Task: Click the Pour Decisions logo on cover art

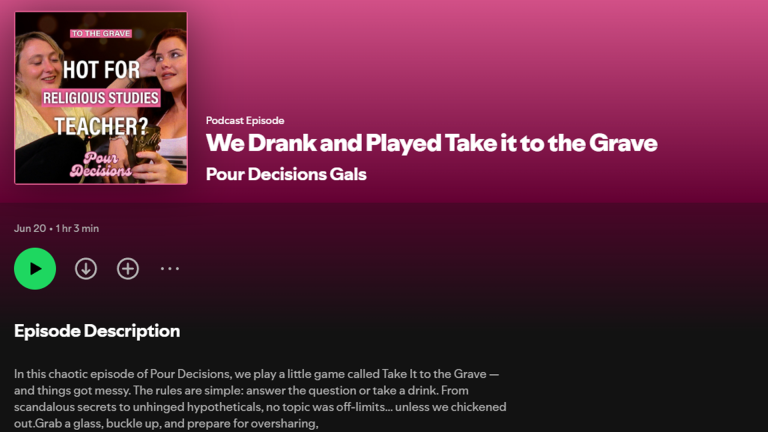Action: point(101,165)
